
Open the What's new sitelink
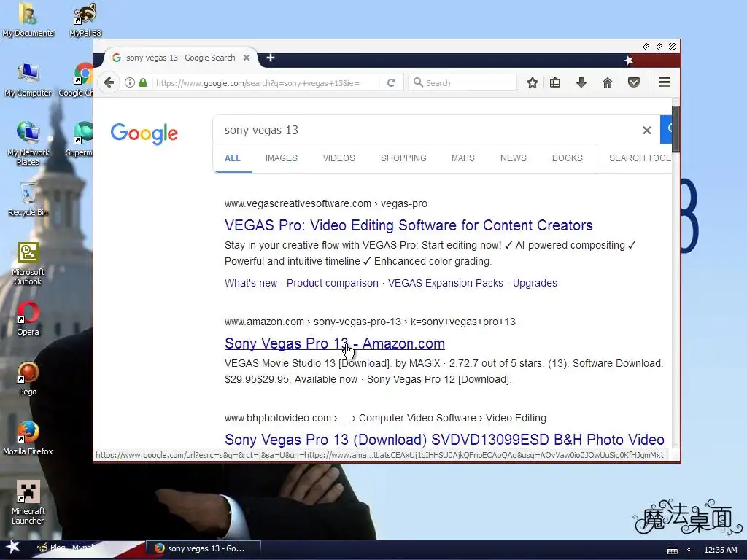[251, 284]
